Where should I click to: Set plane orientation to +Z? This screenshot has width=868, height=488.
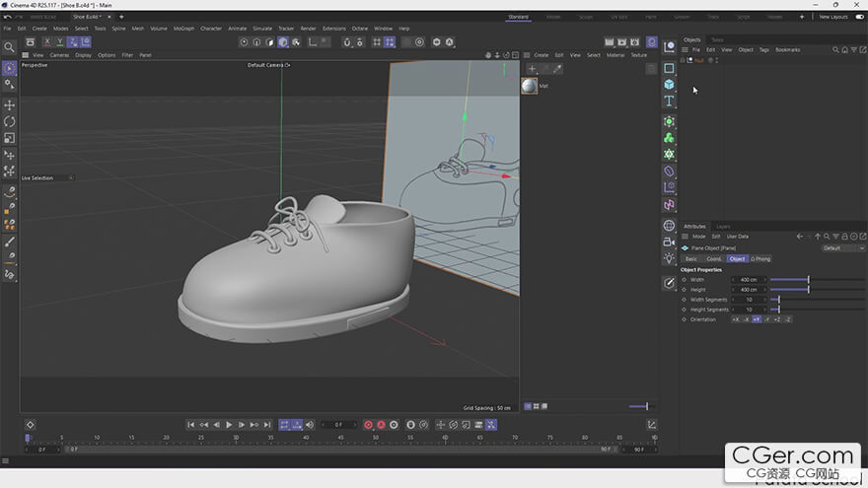click(x=777, y=319)
